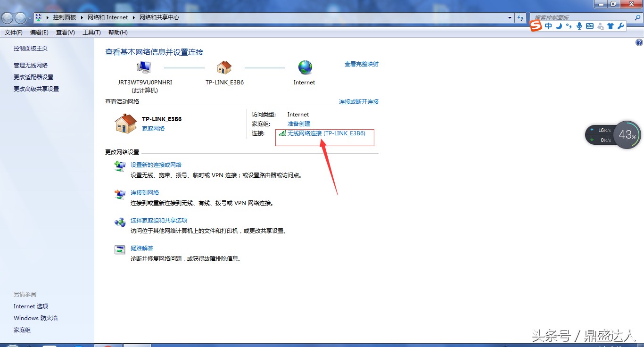Open Sogou toolbox wrench icon
644x347 pixels.
click(x=620, y=26)
